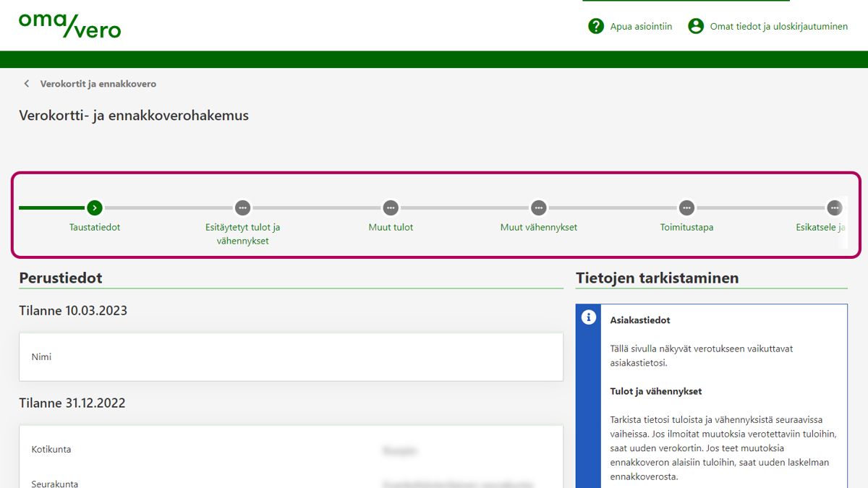Click the Kotikunta row
The height and width of the screenshot is (488, 868).
tap(291, 450)
